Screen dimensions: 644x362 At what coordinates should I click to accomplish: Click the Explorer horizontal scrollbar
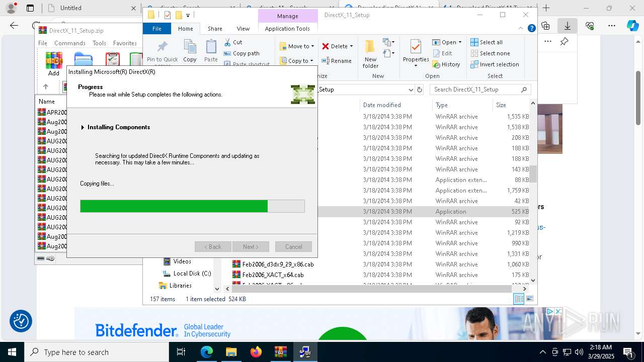[x=371, y=289]
